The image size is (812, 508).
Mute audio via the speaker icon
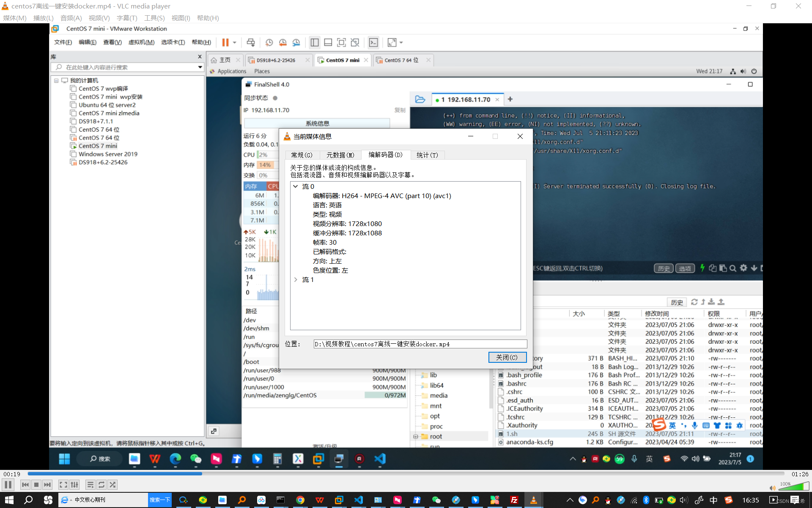tap(772, 488)
